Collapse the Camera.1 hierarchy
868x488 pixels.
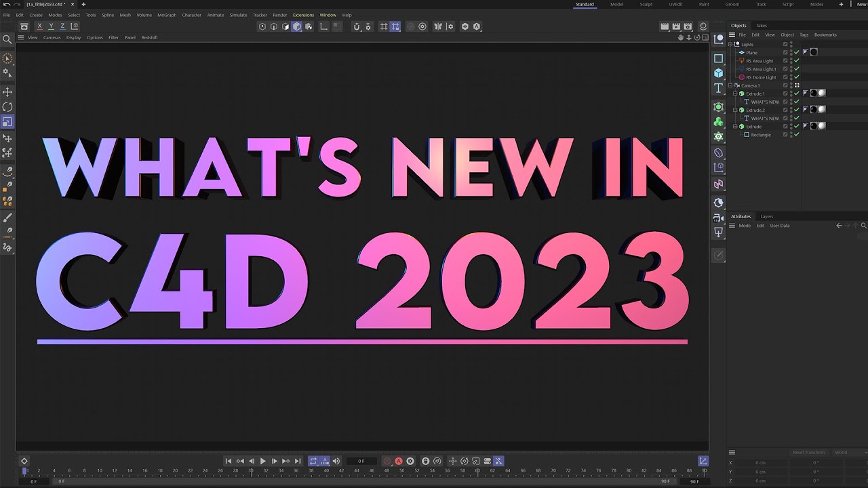730,85
